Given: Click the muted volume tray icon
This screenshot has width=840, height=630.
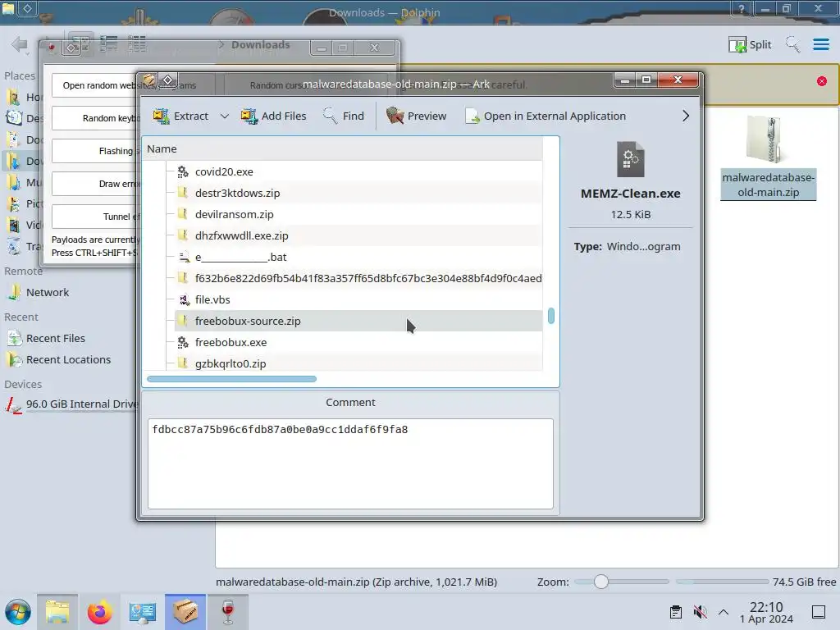Looking at the screenshot, I should 700,612.
